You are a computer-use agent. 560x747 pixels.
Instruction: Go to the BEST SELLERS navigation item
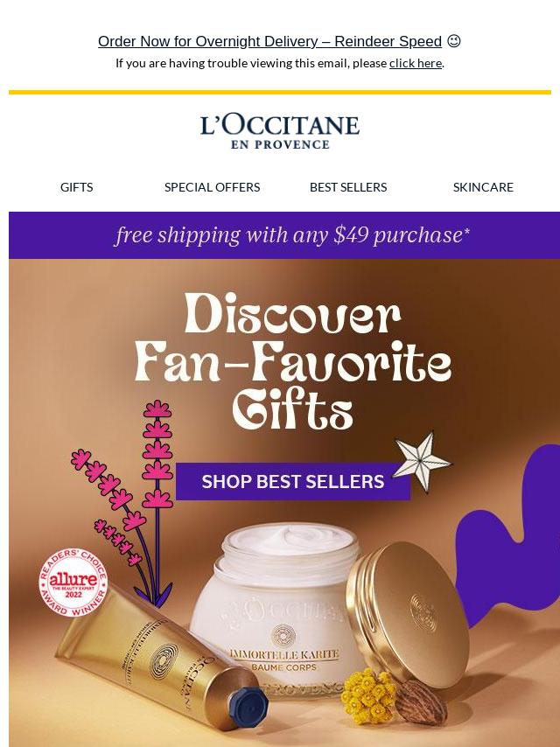(x=348, y=187)
